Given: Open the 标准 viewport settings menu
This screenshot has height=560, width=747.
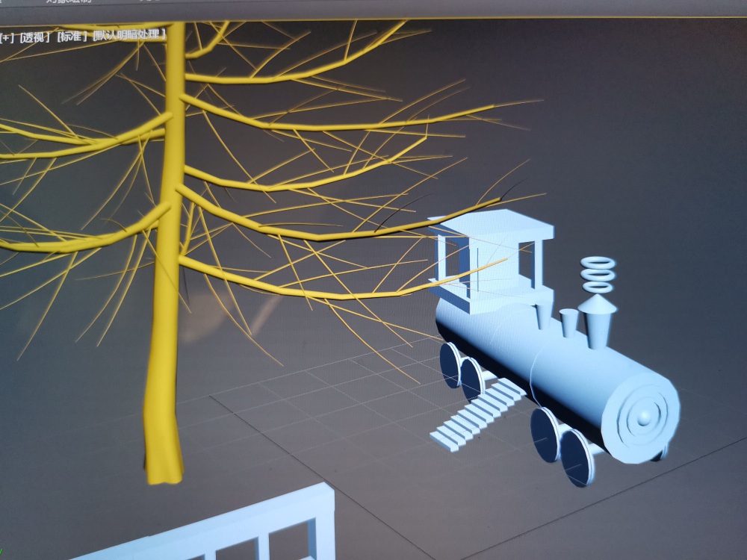Looking at the screenshot, I should [71, 37].
